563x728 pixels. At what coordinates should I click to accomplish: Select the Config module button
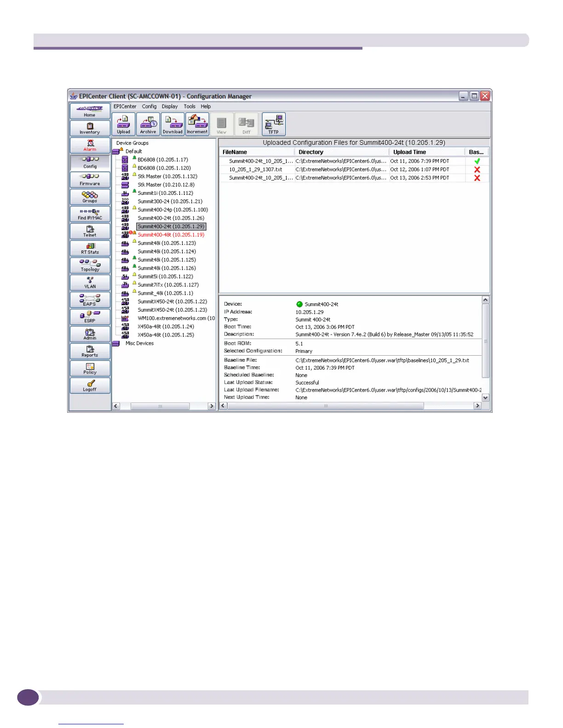pos(90,163)
